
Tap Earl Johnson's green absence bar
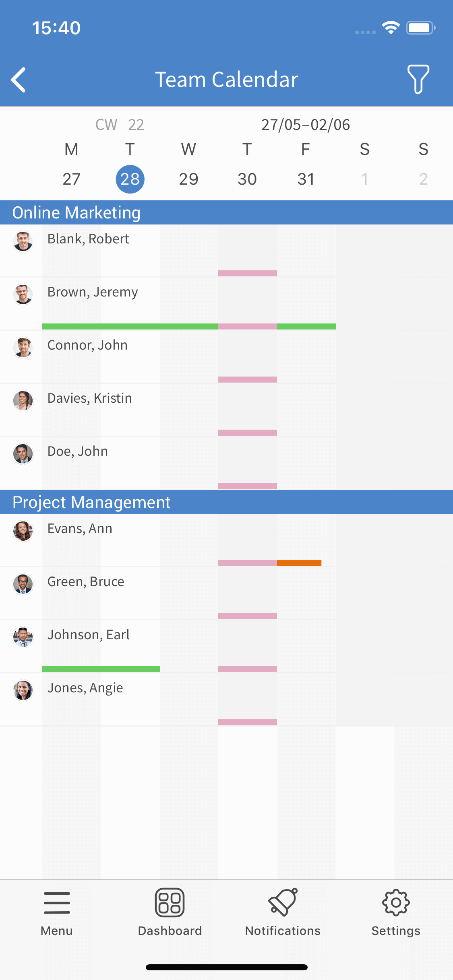pyautogui.click(x=101, y=669)
